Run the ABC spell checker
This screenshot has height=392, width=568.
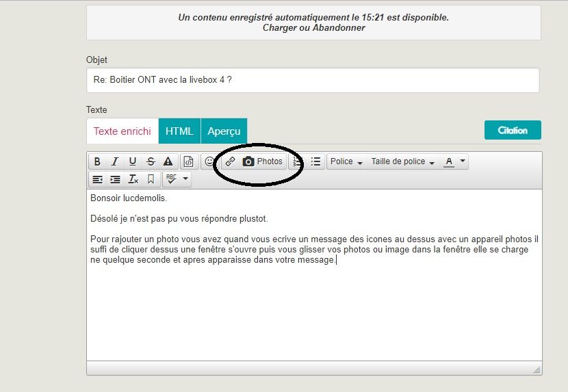171,179
